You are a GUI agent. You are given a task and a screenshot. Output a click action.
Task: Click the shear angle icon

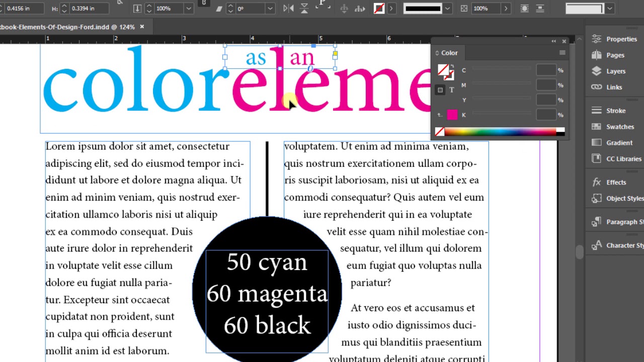pos(219,9)
